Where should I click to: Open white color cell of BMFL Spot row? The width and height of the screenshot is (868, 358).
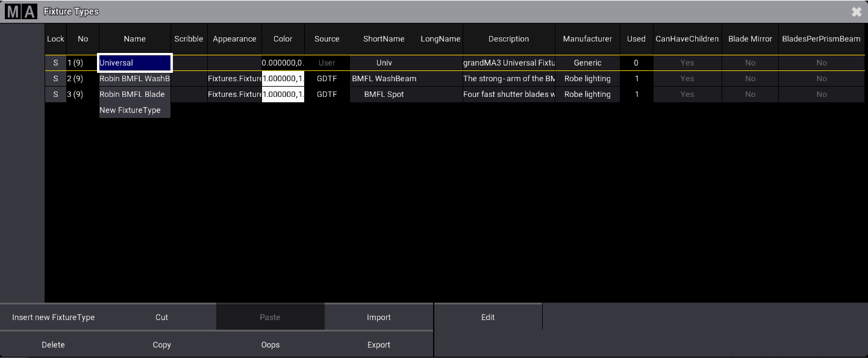[283, 94]
